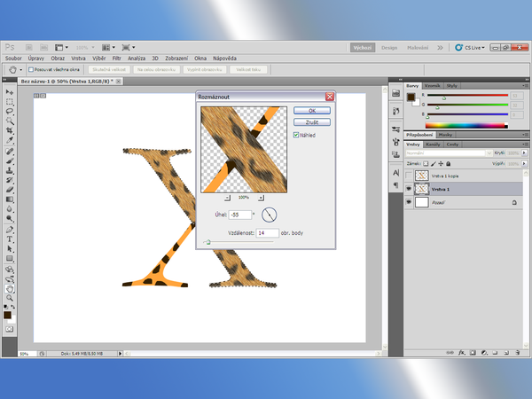The image size is (532, 399).
Task: Uncheck the Náhled preview checkbox
Action: click(296, 135)
